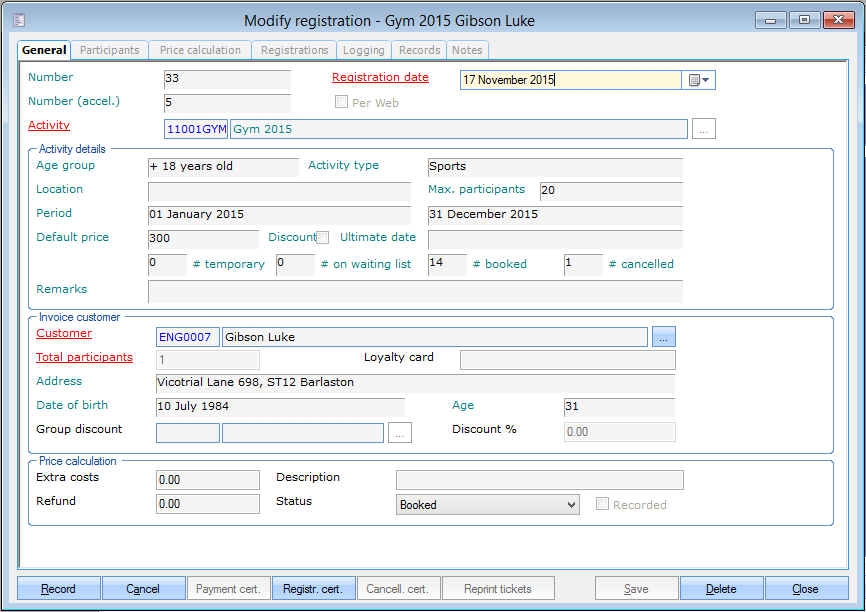Switch to the Notes tab
Screen dimensions: 866x612
tap(467, 50)
